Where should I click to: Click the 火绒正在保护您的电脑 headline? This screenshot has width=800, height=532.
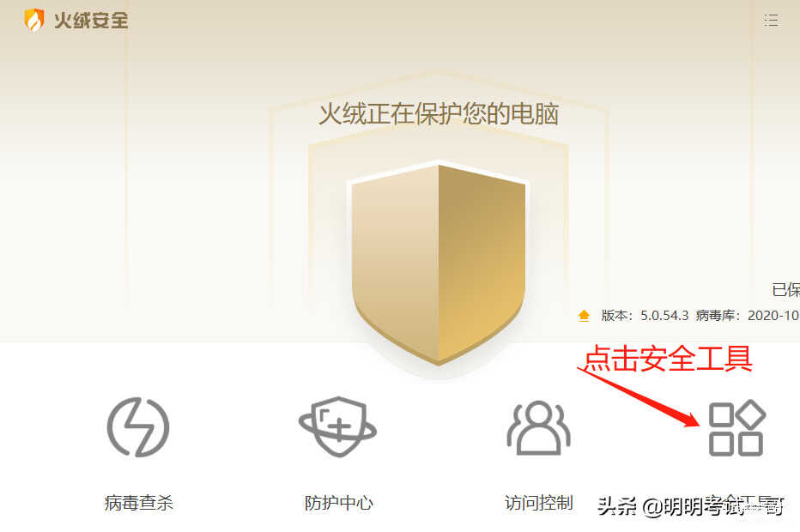pos(439,113)
